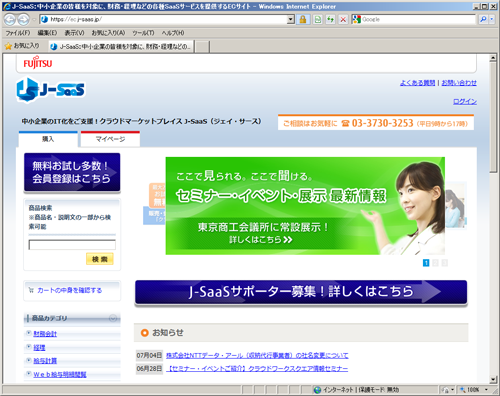Click the Refresh page icon
Viewport: 500px width, 396px height.
pos(330,19)
